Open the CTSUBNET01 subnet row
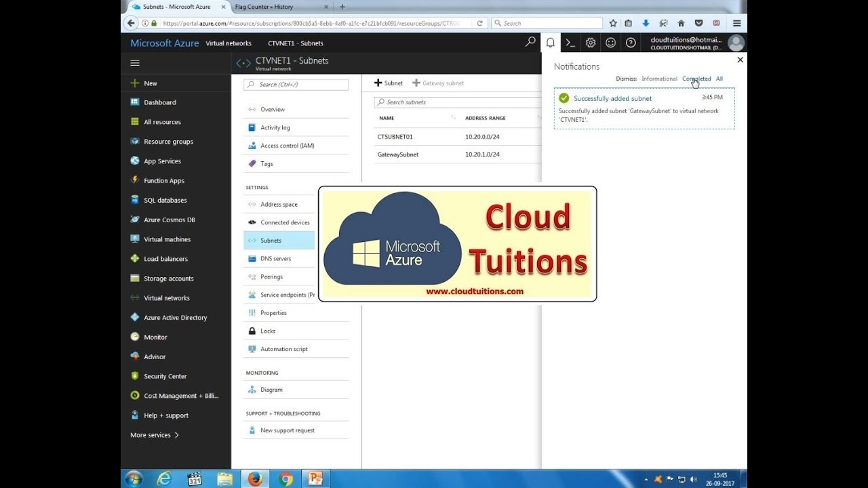The width and height of the screenshot is (868, 488). (458, 136)
